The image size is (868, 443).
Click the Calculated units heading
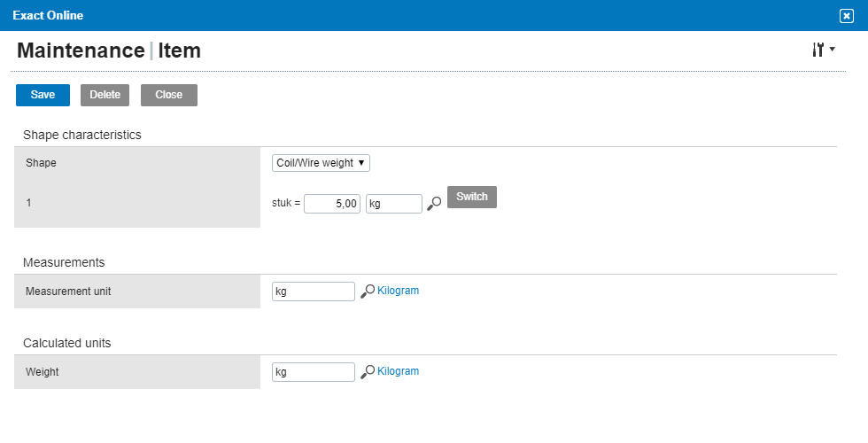point(67,344)
